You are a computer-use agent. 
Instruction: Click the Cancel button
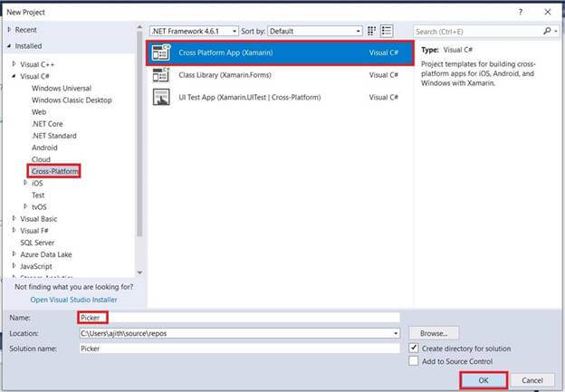[x=532, y=380]
